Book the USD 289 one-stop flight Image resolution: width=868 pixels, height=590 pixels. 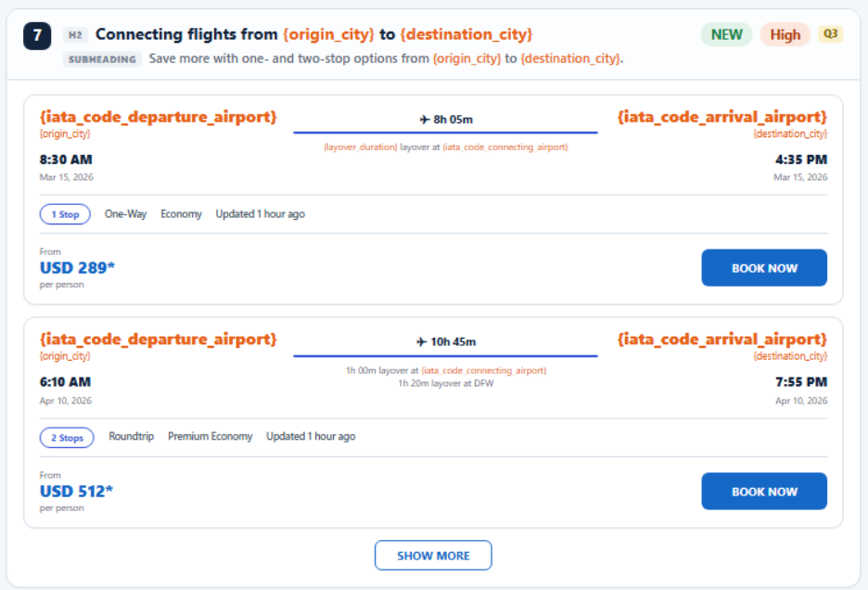coord(764,268)
